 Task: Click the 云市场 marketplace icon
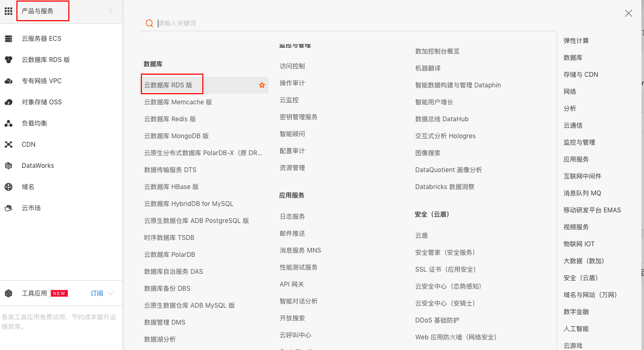[x=8, y=208]
